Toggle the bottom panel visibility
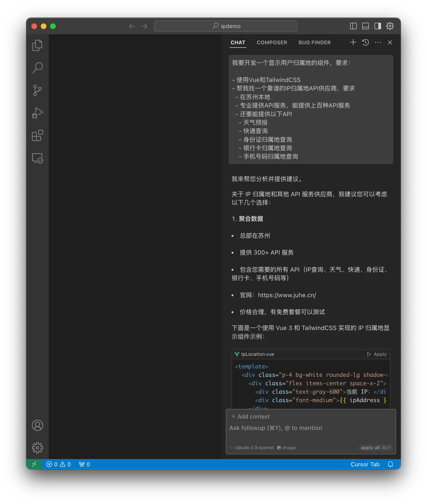The image size is (427, 504). click(x=366, y=26)
